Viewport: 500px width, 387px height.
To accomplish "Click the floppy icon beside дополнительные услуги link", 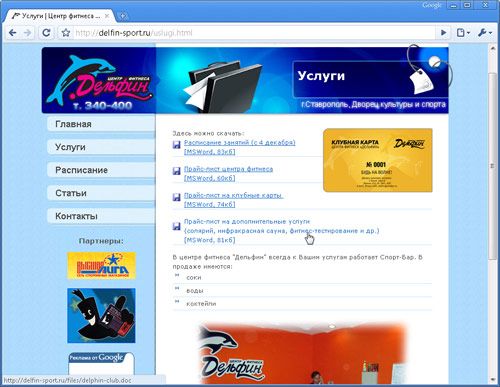I will click(x=176, y=226).
